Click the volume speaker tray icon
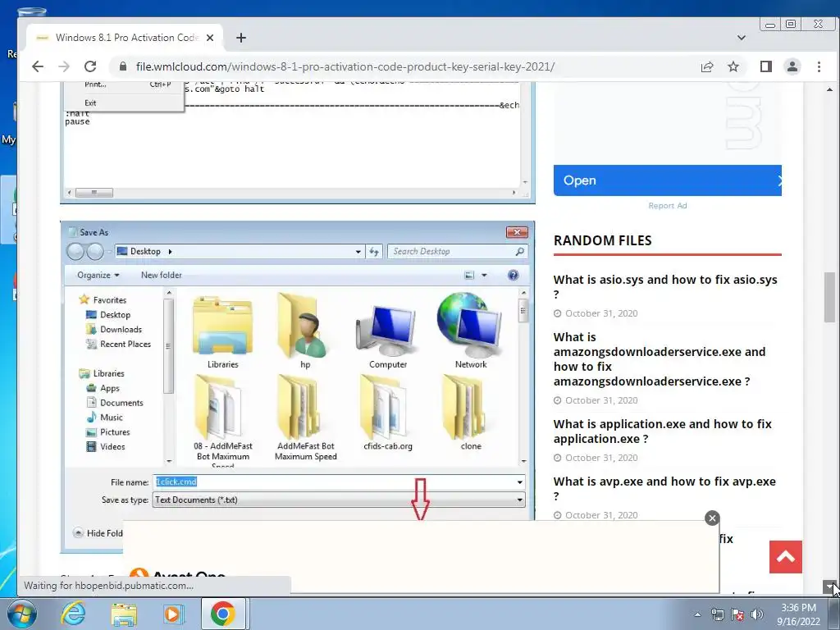 click(757, 614)
